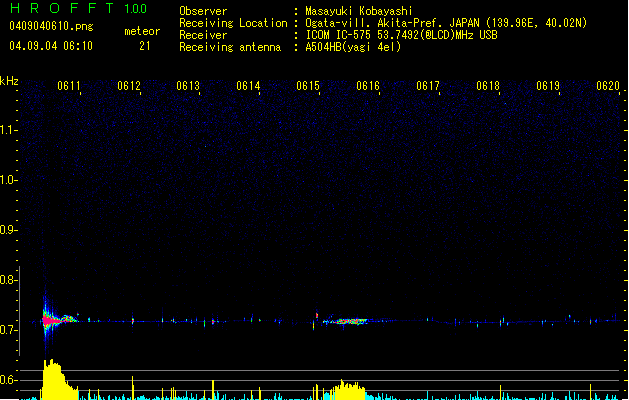Screen dimensions: 629x400
Task: Click the date stamp 04.09.04 06:10
Action: click(51, 46)
